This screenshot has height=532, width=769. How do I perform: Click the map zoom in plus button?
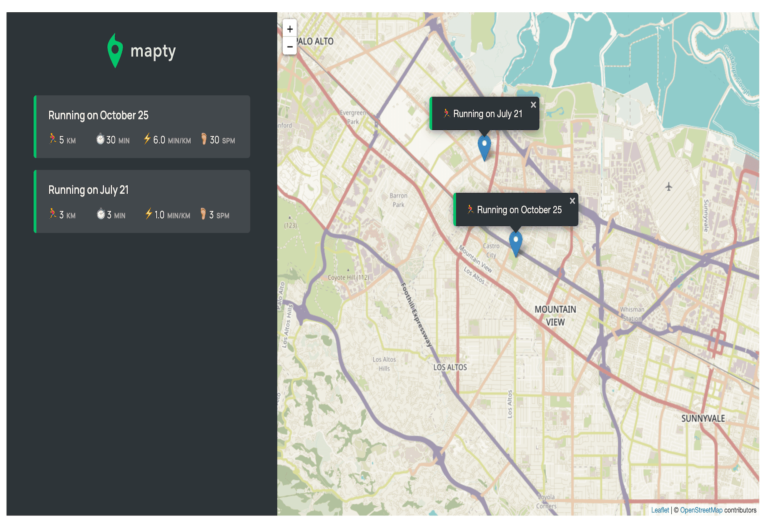click(290, 29)
